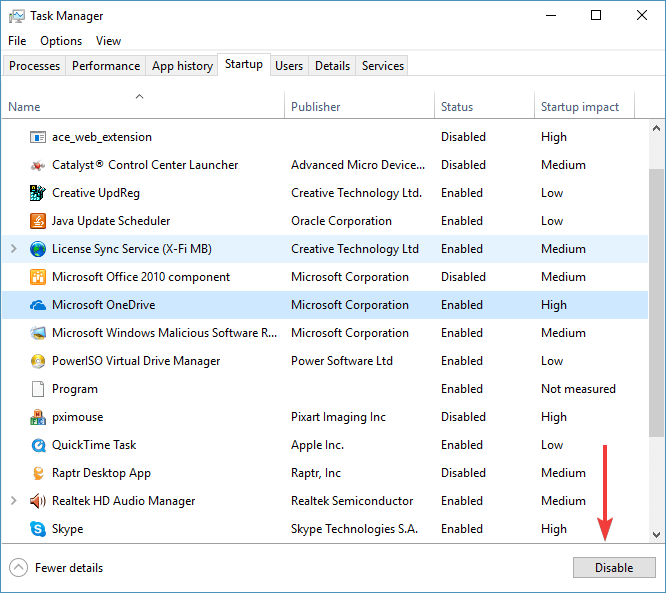The width and height of the screenshot is (666, 593).
Task: Click the Power Software Ltd publisher cell
Action: coord(341,361)
